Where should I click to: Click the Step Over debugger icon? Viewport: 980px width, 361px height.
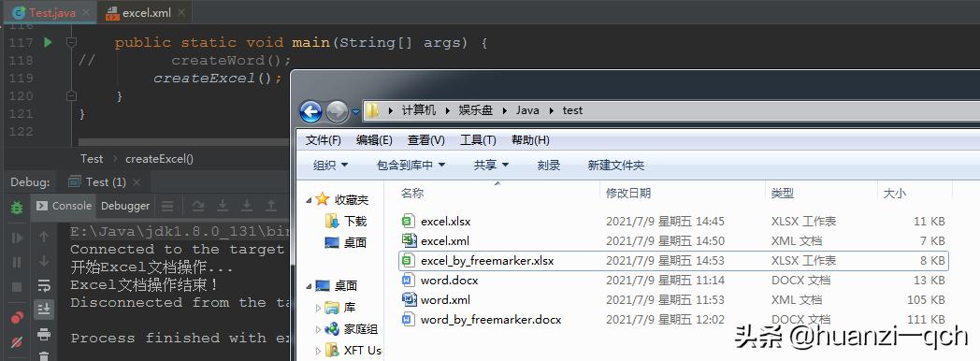[198, 206]
